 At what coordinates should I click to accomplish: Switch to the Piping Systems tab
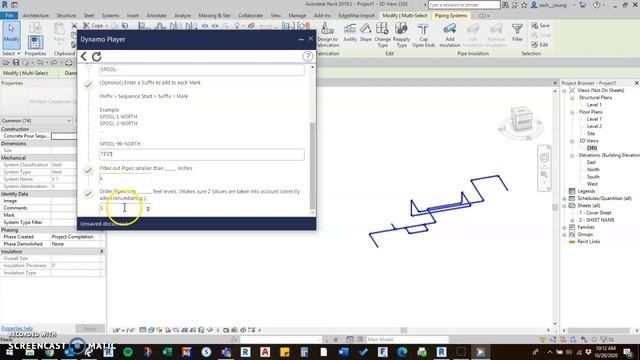click(451, 15)
